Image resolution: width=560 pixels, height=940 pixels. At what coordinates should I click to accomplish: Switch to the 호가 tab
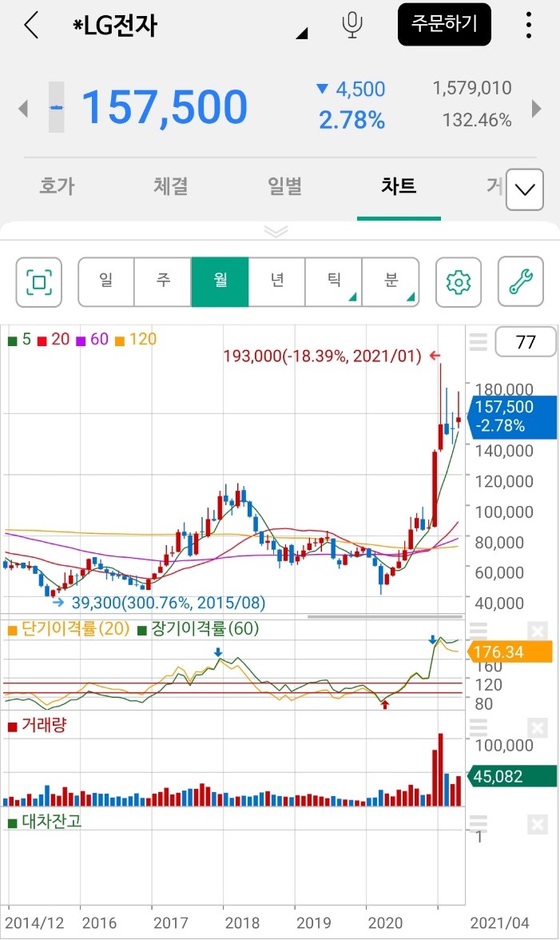[57, 185]
